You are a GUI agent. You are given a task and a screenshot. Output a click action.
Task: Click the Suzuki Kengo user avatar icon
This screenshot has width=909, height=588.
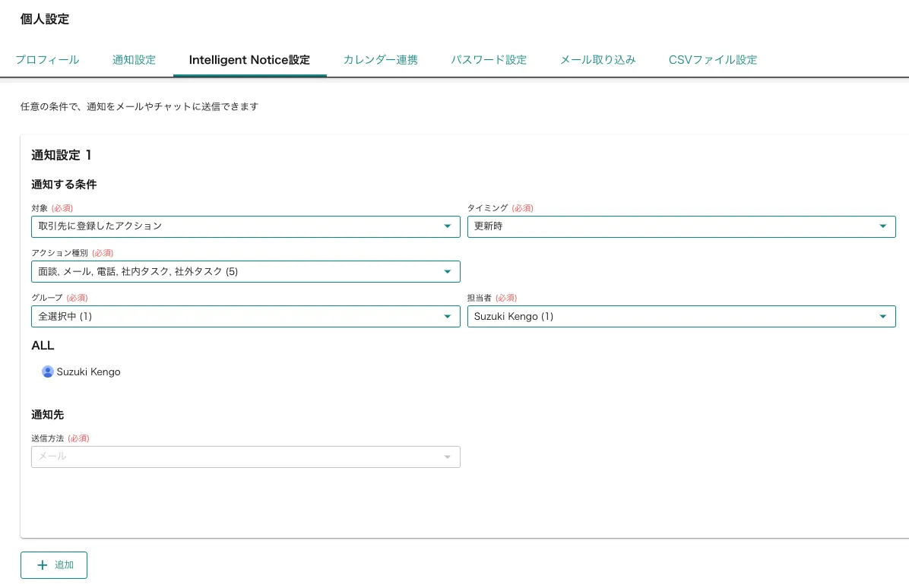[x=48, y=371]
